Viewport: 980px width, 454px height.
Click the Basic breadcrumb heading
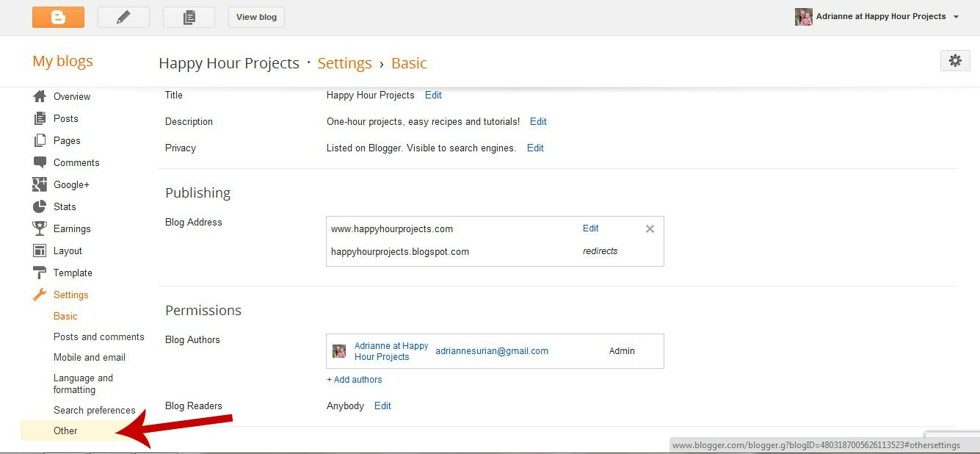point(409,63)
